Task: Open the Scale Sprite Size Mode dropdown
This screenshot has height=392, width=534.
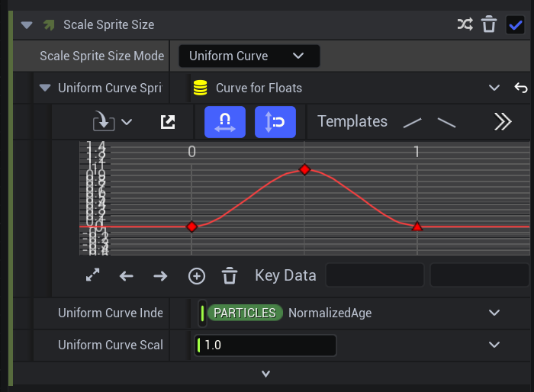Action: point(249,56)
